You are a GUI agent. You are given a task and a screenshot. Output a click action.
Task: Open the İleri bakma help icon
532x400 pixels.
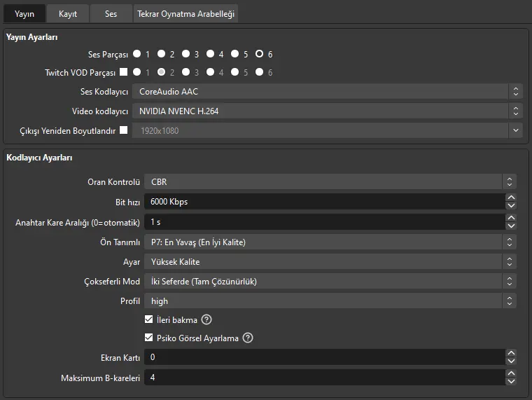click(206, 319)
